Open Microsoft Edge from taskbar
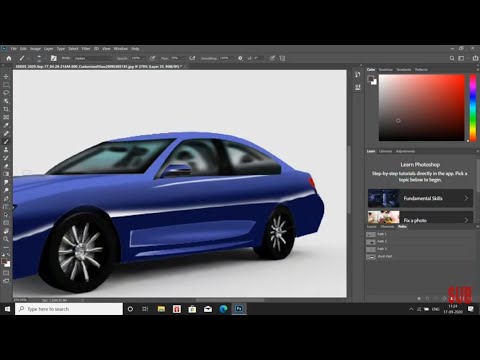 [223, 309]
